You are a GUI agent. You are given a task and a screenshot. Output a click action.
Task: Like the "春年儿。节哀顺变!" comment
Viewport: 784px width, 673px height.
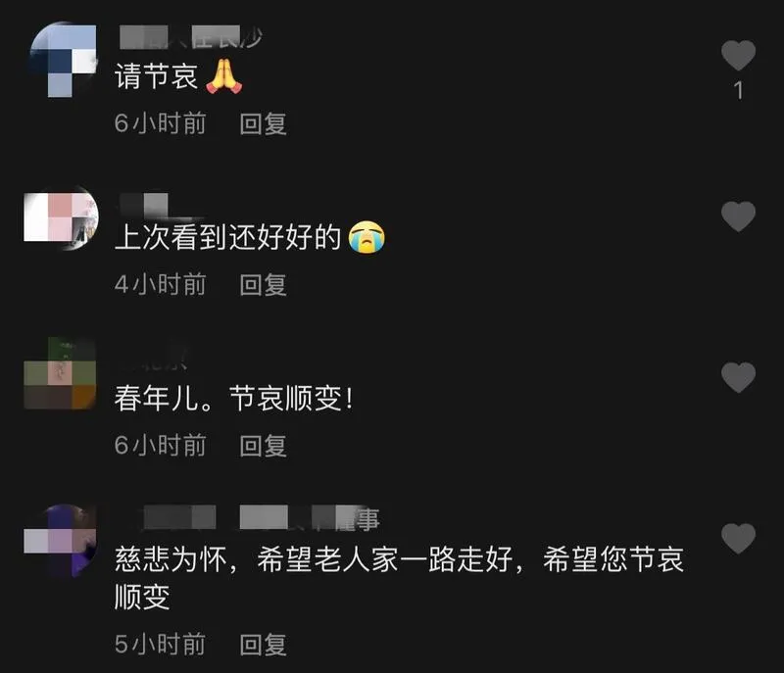(x=738, y=377)
